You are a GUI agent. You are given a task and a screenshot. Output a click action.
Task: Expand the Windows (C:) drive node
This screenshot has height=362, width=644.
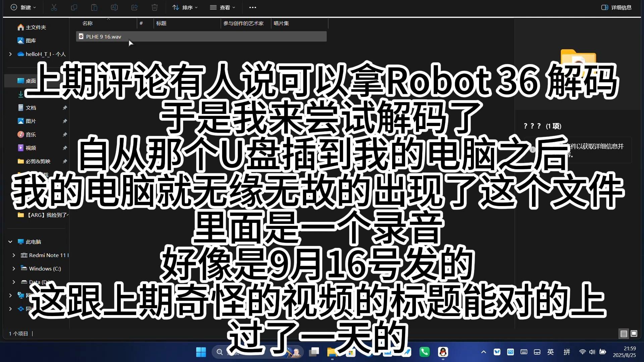tap(13, 268)
